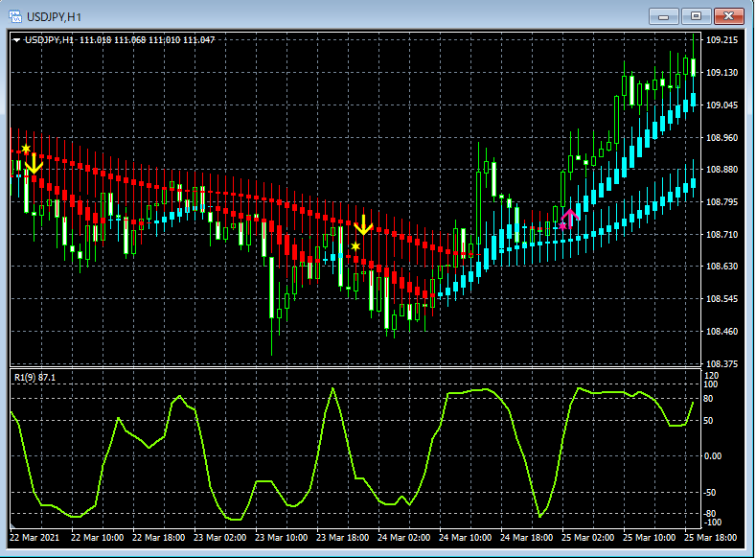Click the 109.215 price scale label
Viewport: 756px width, 558px height.
(x=722, y=40)
